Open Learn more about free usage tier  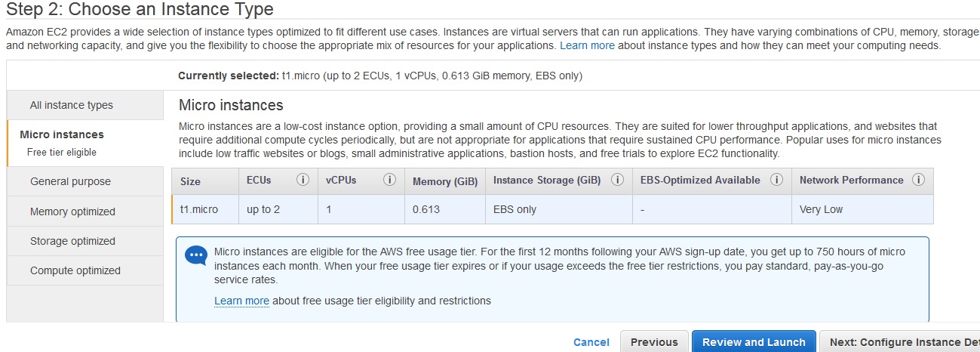point(241,301)
